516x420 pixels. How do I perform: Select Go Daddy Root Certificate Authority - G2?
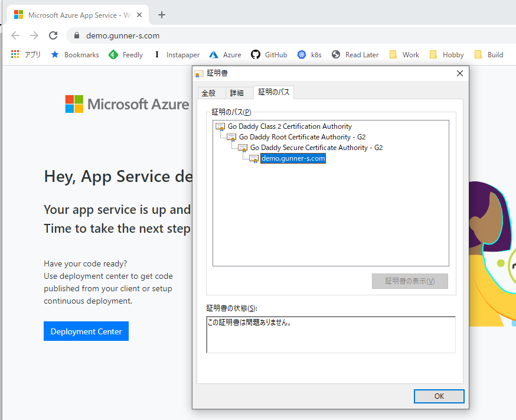coord(302,137)
